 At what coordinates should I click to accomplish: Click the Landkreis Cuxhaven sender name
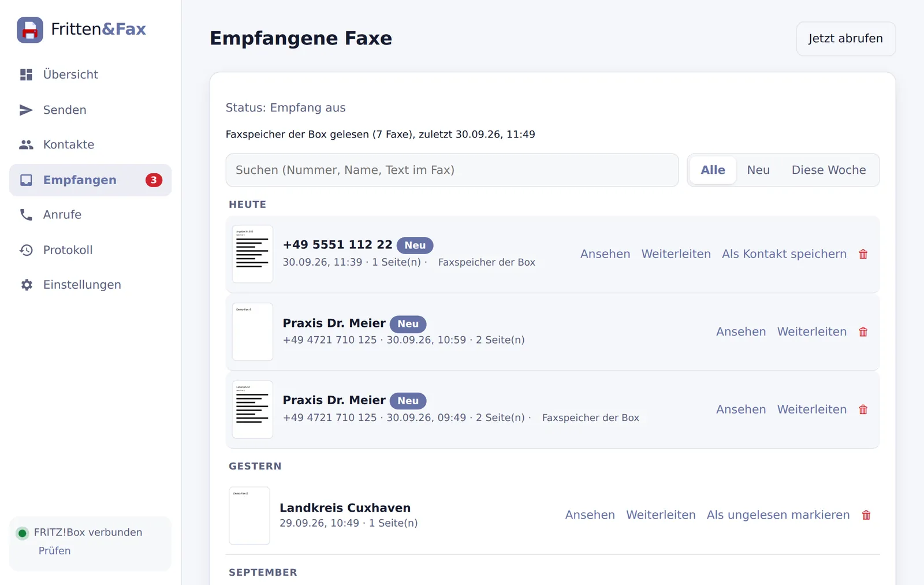[x=345, y=508]
